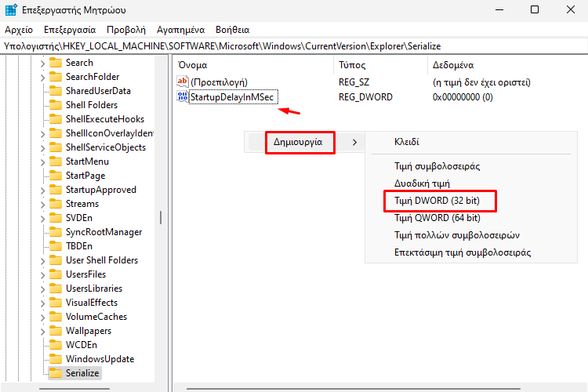
Task: Select the SharedUserData folder icon
Action: 56,91
